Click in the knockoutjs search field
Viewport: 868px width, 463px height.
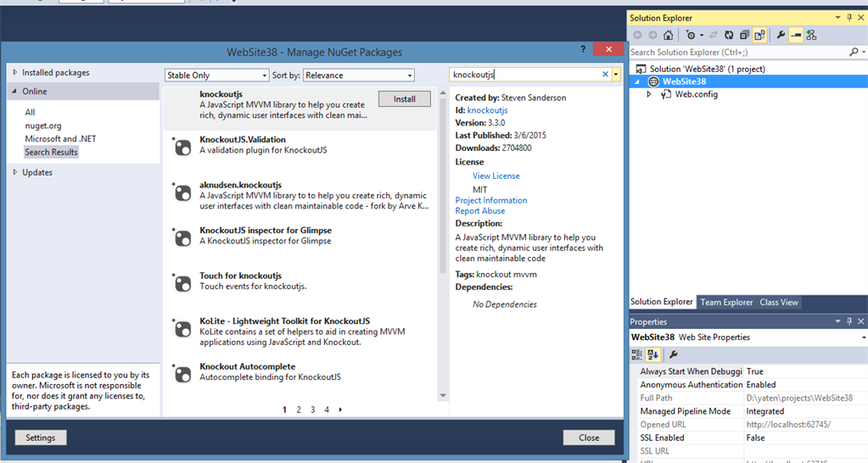526,74
